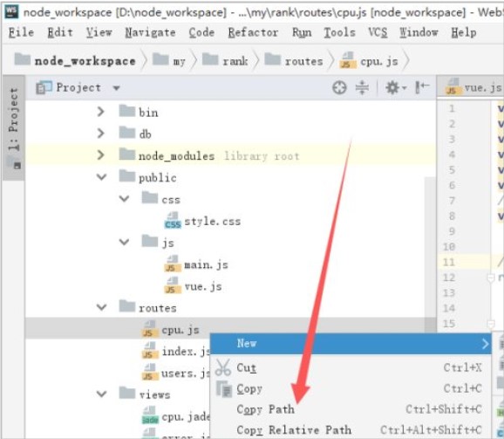Image resolution: width=504 pixels, height=439 pixels.
Task: Click style.css file icon
Action: click(x=173, y=221)
